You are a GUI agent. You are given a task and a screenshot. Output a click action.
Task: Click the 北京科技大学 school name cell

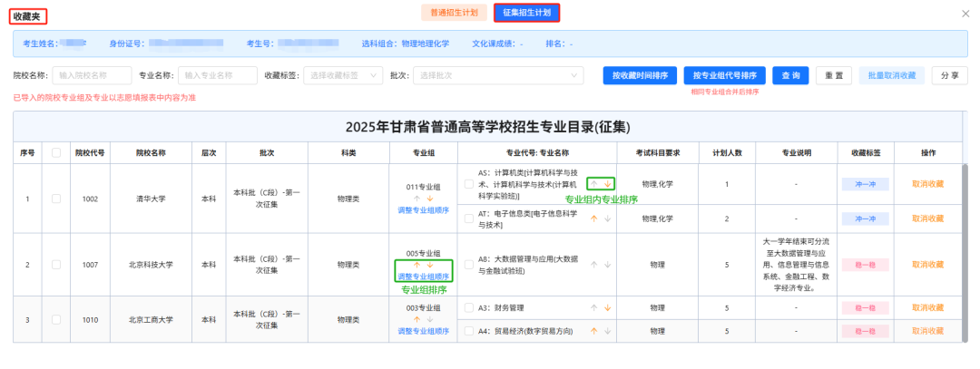point(151,265)
